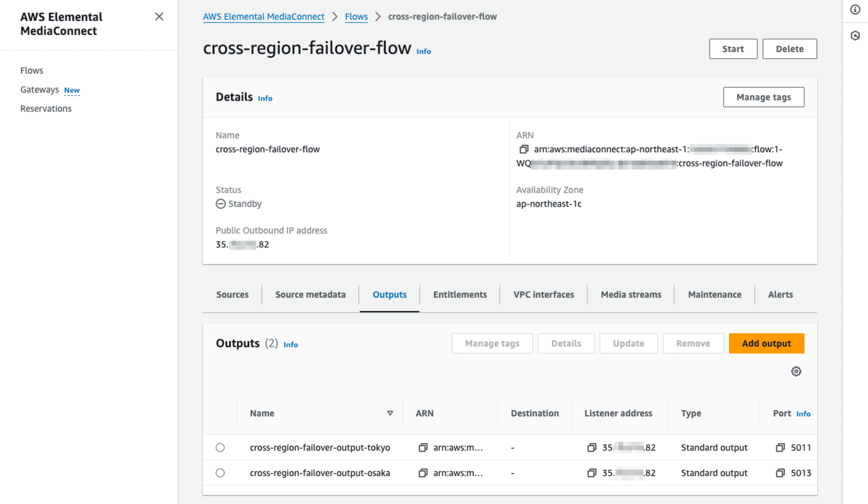The width and height of the screenshot is (868, 504).
Task: Switch to VPC interfaces tab
Action: tap(543, 294)
